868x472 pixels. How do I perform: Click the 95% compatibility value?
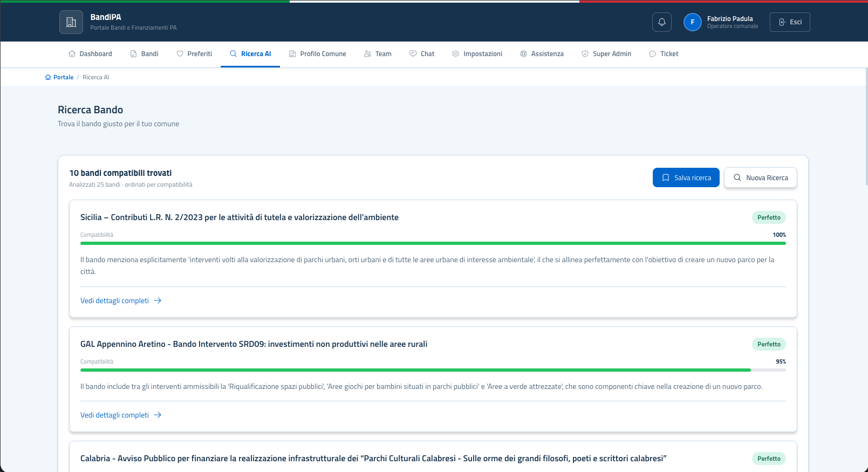click(781, 361)
